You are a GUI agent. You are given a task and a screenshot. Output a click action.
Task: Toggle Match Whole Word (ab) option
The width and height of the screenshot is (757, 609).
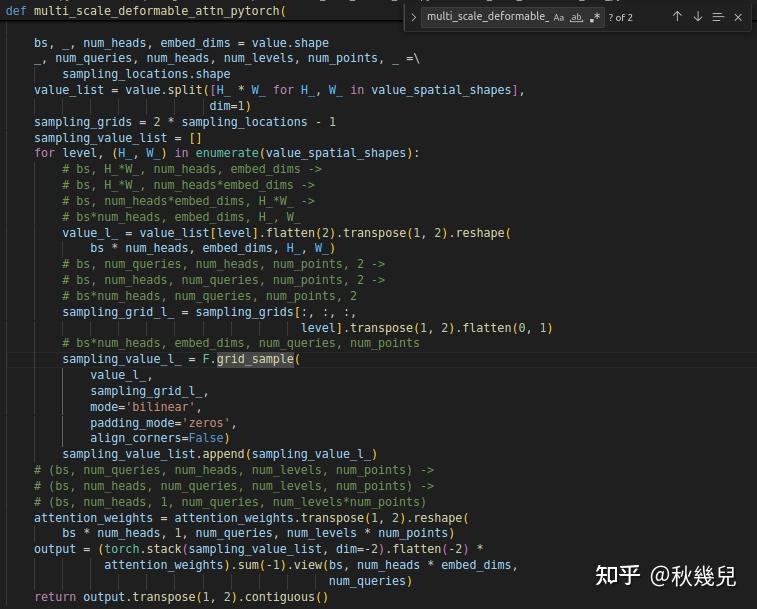(x=576, y=17)
